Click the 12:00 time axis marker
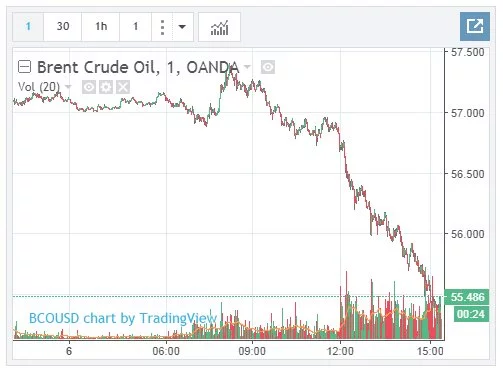The width and height of the screenshot is (503, 373). 340,351
